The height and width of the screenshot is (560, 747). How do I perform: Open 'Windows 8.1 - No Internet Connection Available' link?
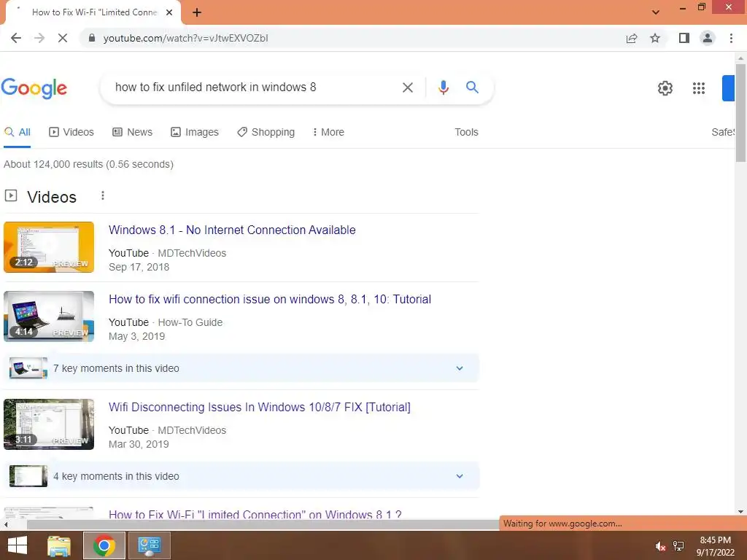point(232,230)
